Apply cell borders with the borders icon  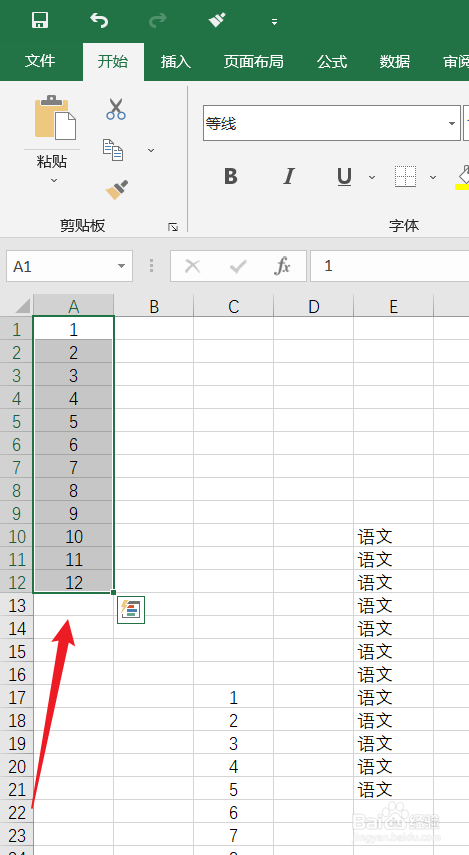point(405,176)
